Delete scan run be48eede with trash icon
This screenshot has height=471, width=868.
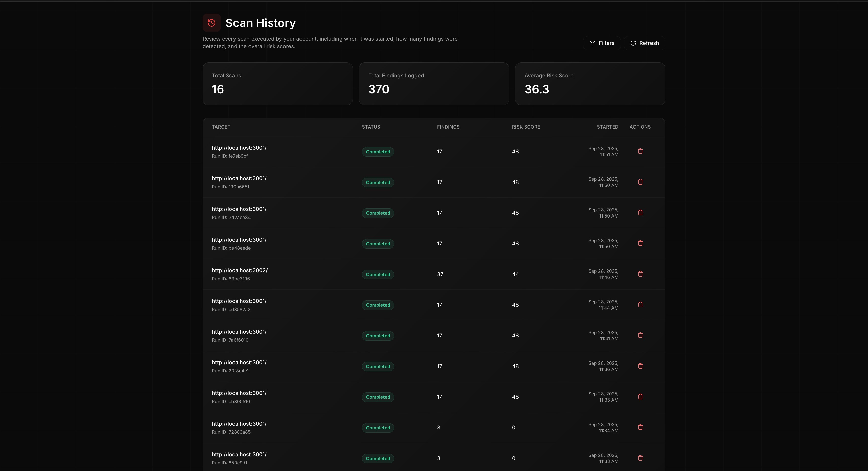640,243
